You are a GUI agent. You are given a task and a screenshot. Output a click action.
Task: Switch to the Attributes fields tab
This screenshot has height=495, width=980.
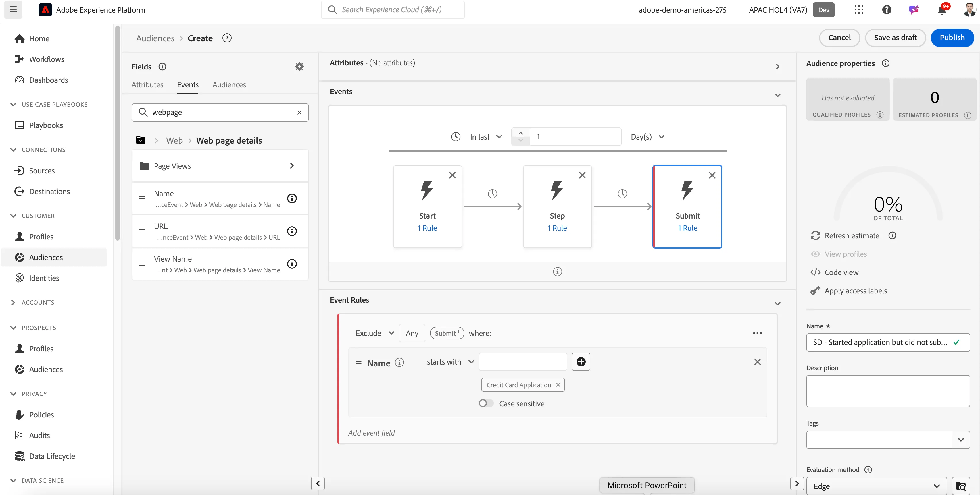(147, 85)
